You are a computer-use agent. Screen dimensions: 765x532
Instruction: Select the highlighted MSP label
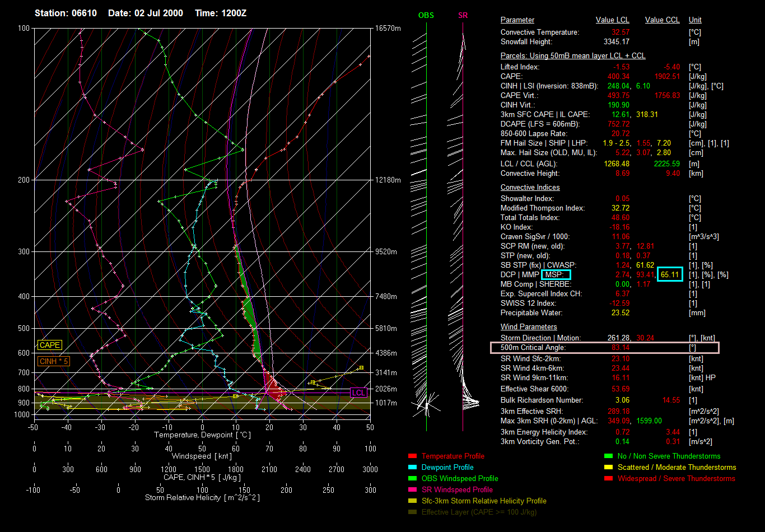[x=556, y=275]
